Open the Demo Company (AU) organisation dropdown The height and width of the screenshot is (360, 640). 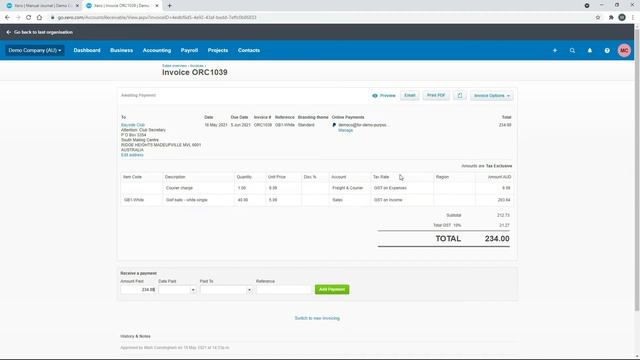coord(35,50)
